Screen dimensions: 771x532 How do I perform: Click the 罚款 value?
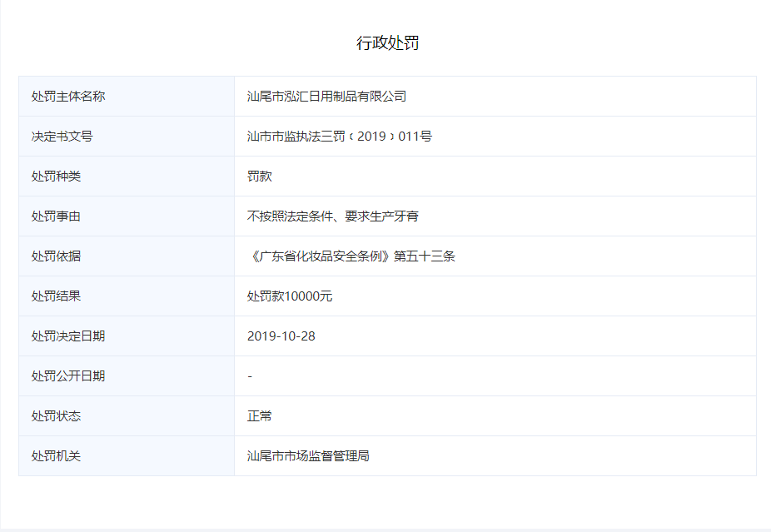(x=259, y=176)
